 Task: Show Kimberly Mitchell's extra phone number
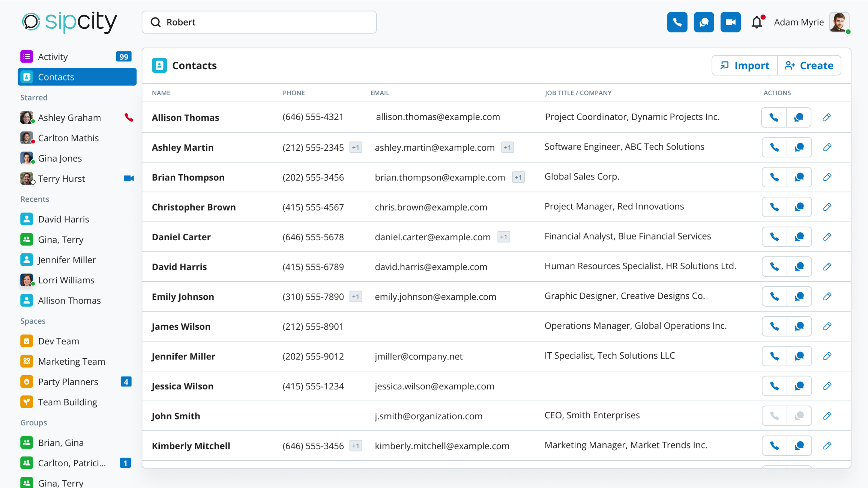pos(356,446)
